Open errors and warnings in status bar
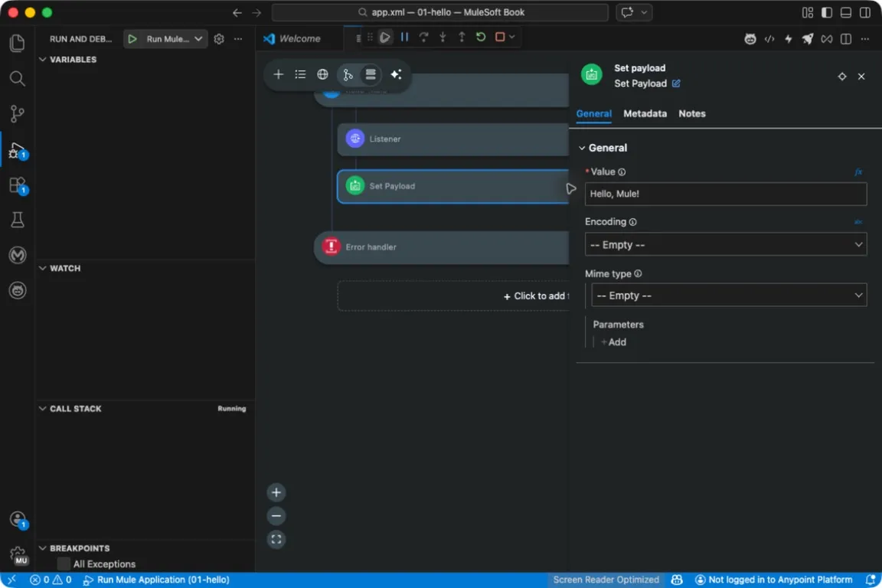Image resolution: width=882 pixels, height=588 pixels. [x=51, y=580]
